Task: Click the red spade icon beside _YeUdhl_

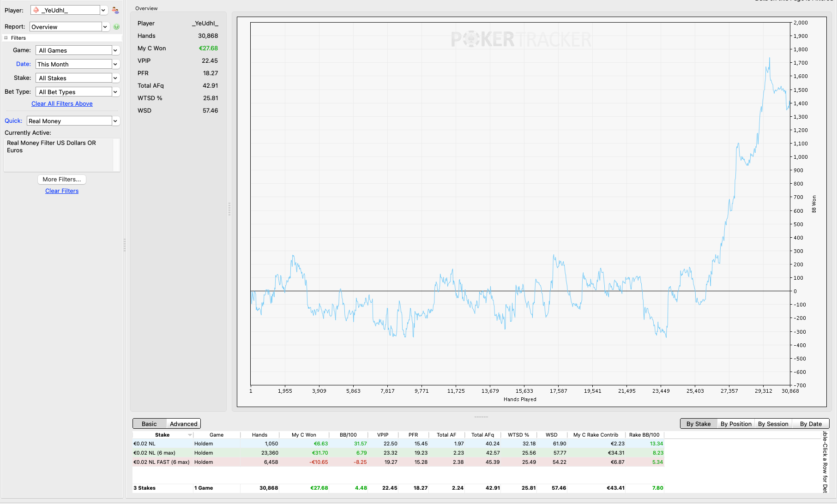Action: click(36, 10)
